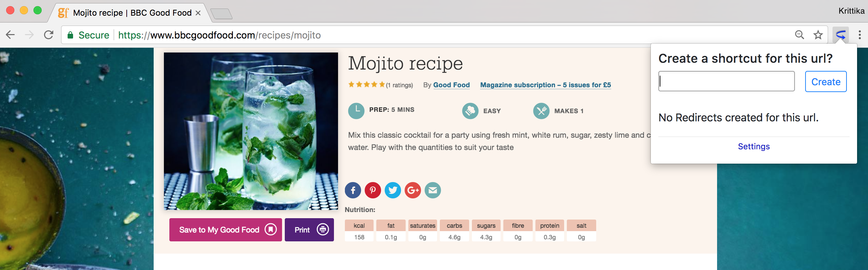Share recipe via Google Plus
This screenshot has height=270, width=868.
[412, 190]
